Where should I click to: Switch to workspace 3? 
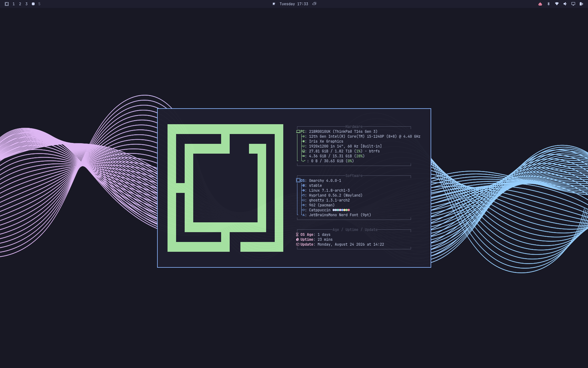coord(26,4)
